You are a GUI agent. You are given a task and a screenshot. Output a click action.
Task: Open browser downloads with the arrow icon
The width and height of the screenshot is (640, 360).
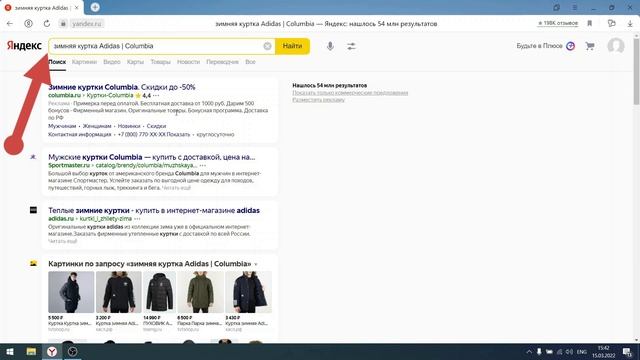click(x=630, y=24)
